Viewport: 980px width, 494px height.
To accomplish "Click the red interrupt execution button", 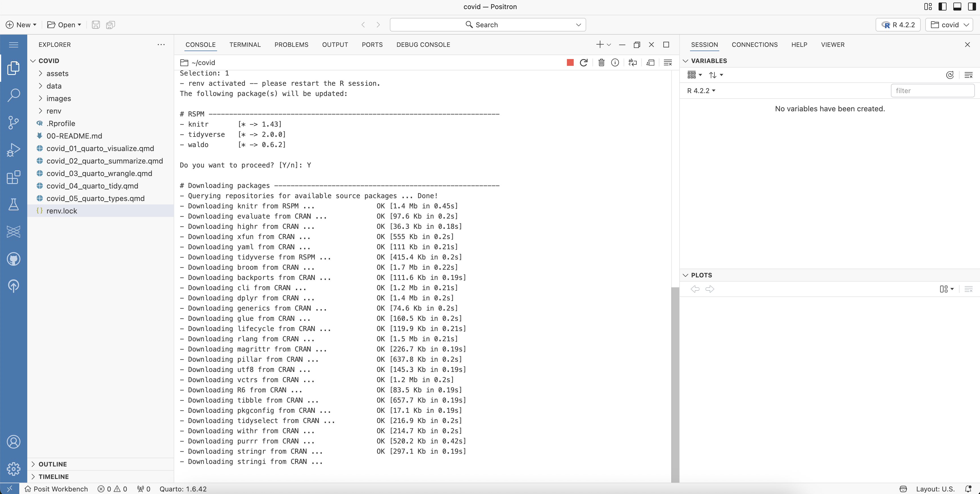I will (x=569, y=62).
